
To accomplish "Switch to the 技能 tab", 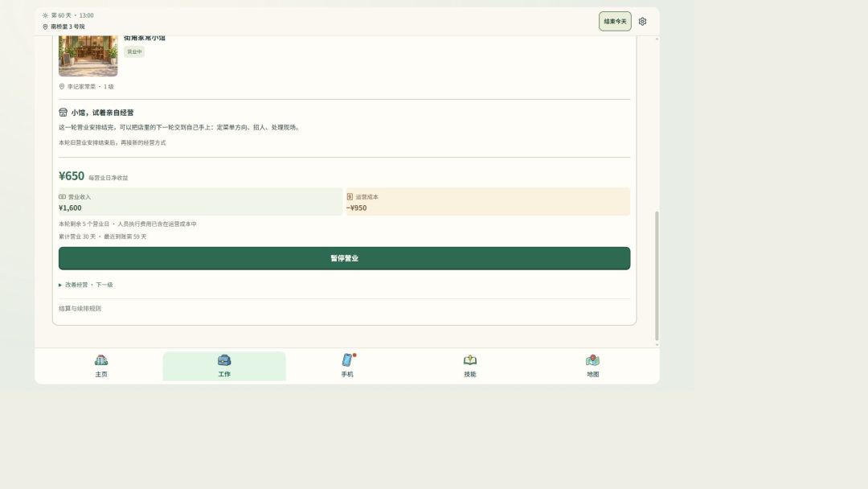I will (470, 366).
